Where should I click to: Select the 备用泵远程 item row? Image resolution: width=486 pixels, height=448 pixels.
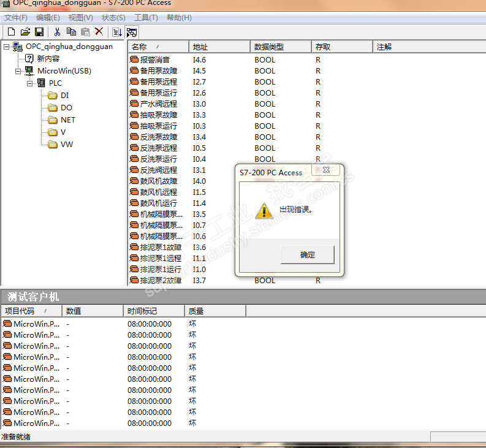(x=307, y=82)
